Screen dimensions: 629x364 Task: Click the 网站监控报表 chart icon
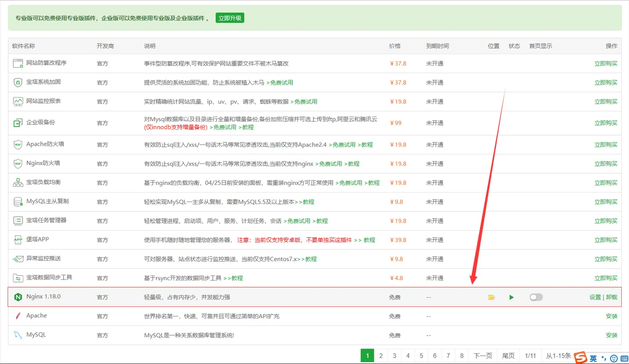coord(18,101)
